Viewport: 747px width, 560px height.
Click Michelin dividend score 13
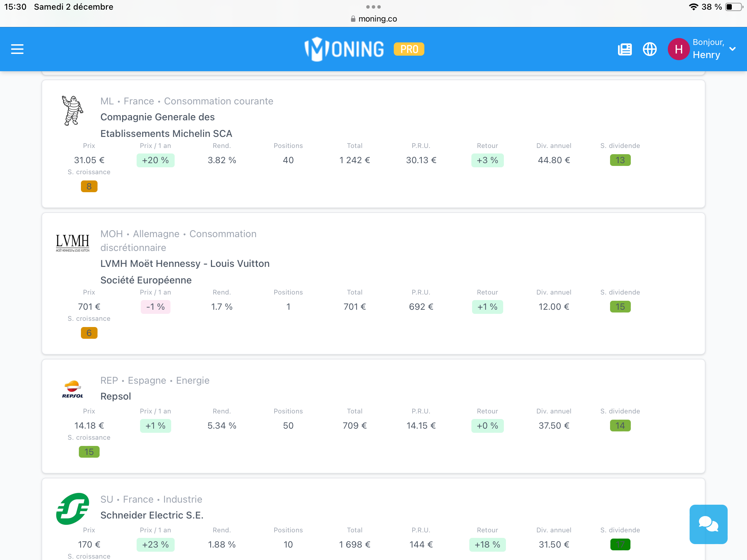click(x=620, y=160)
